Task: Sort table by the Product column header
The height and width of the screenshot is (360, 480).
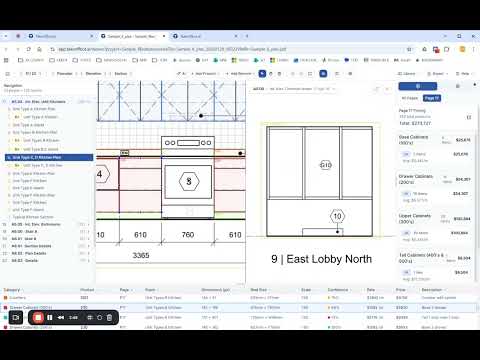Action: [87, 290]
